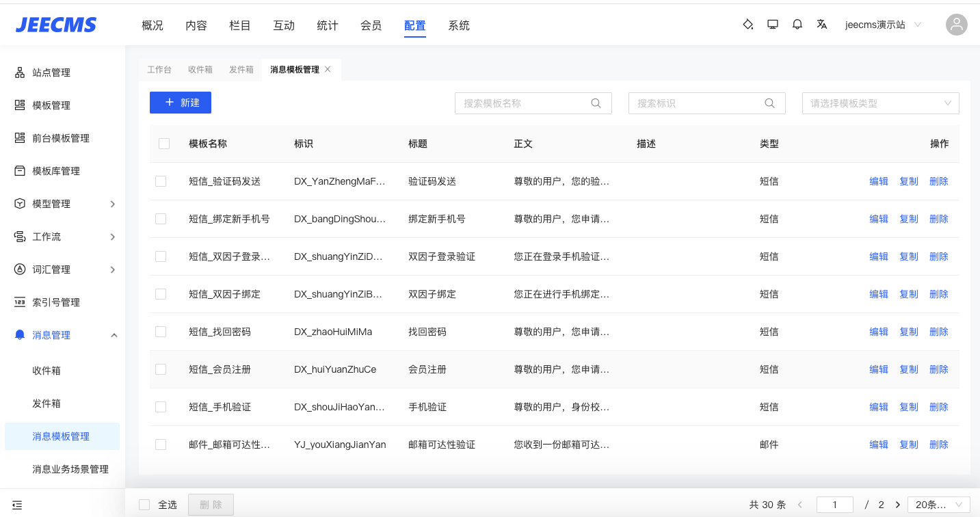Collapse sidebar using bottom-left menu icon
The image size is (980, 517).
18,505
